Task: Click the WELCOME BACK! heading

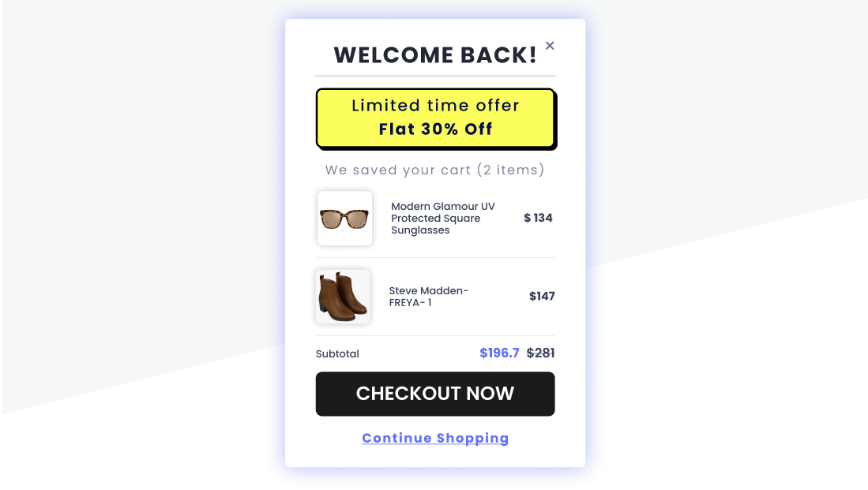Action: pos(435,55)
